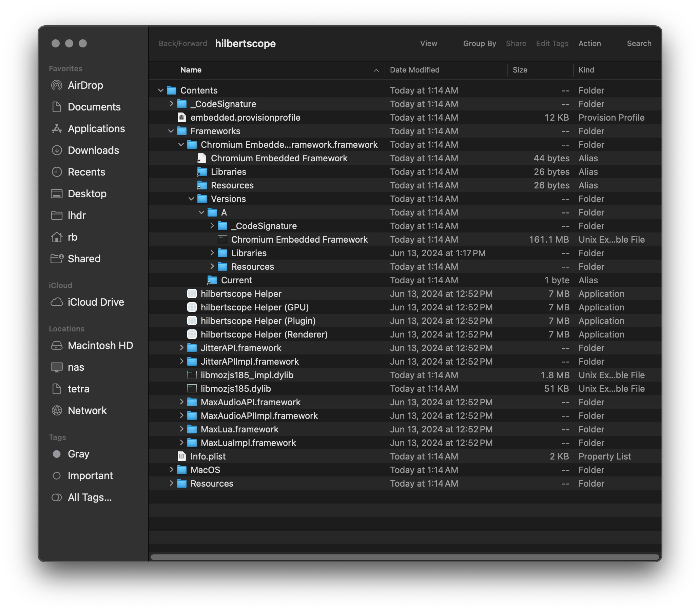Expand JitterAPI.framework
This screenshot has width=700, height=612.
coord(181,348)
